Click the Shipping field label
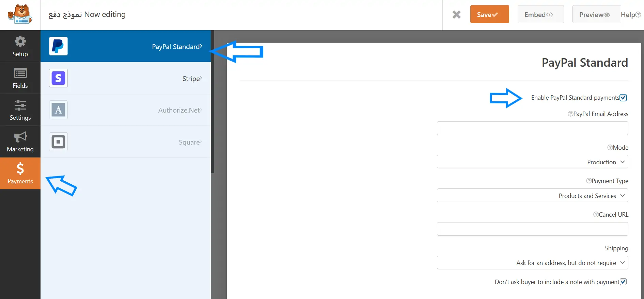The image size is (644, 299). [616, 248]
